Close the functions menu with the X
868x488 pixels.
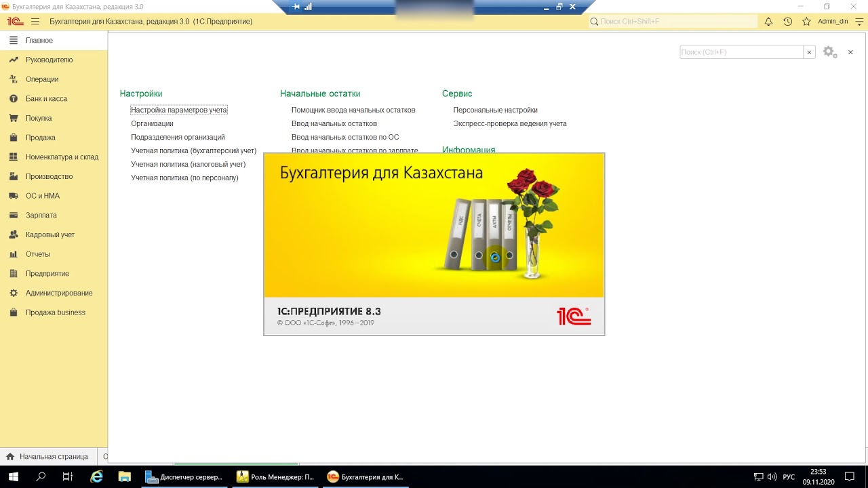click(850, 52)
